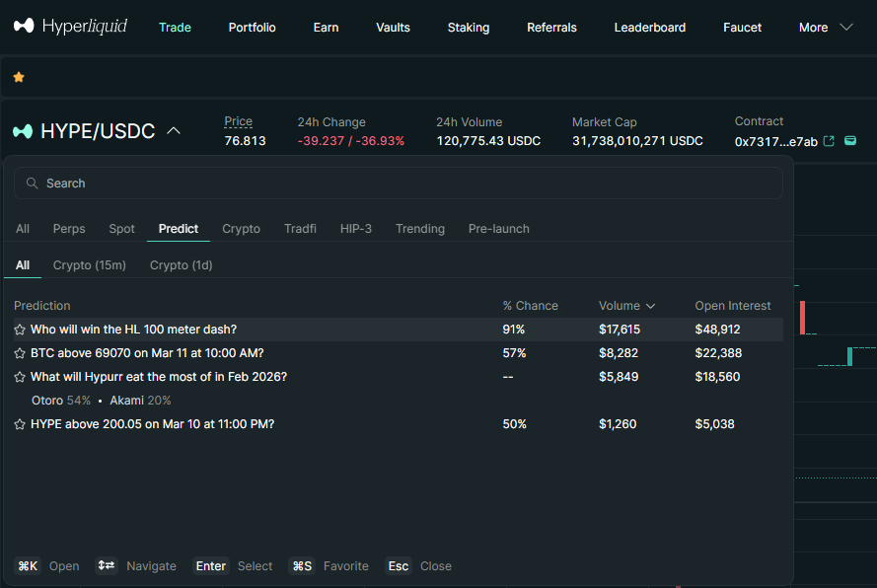Expand the More menu in navigation
This screenshot has width=877, height=588.
click(846, 27)
